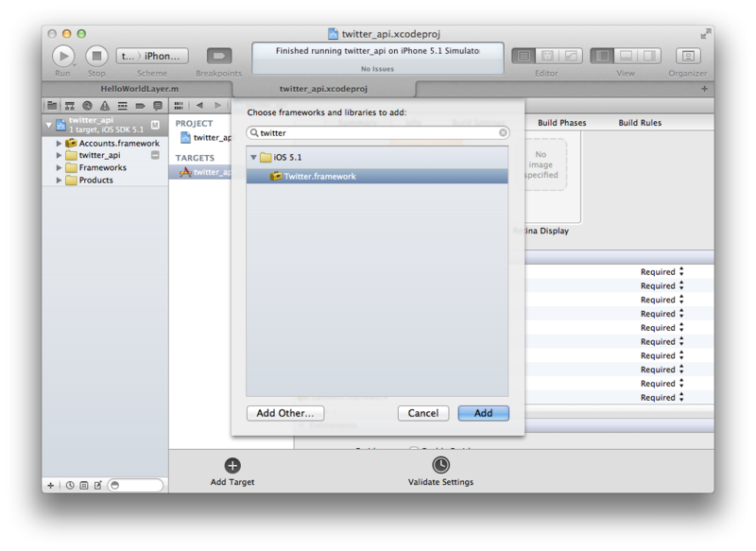Image resolution: width=756 pixels, height=551 pixels.
Task: Toggle the navigator pane view button
Action: (602, 56)
